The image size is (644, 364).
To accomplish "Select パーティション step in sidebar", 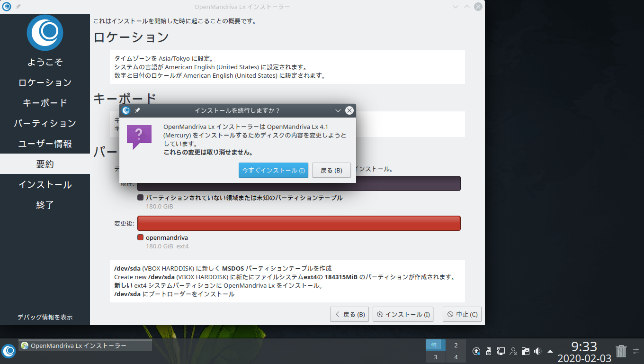I will point(45,123).
